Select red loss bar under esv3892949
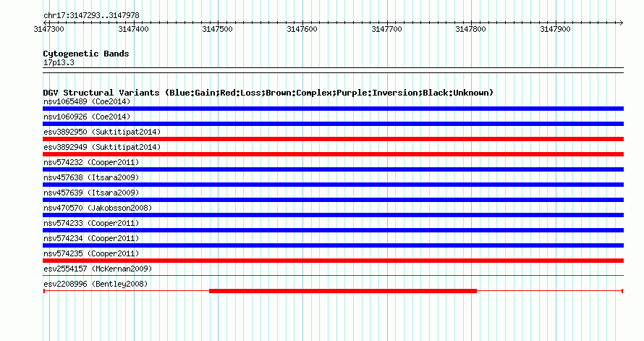 333,154
